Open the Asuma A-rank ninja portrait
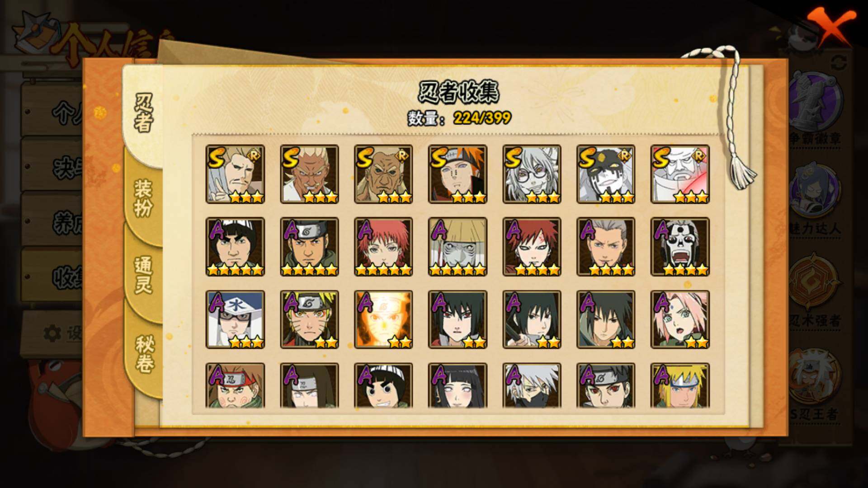This screenshot has height=488, width=868. (x=309, y=247)
